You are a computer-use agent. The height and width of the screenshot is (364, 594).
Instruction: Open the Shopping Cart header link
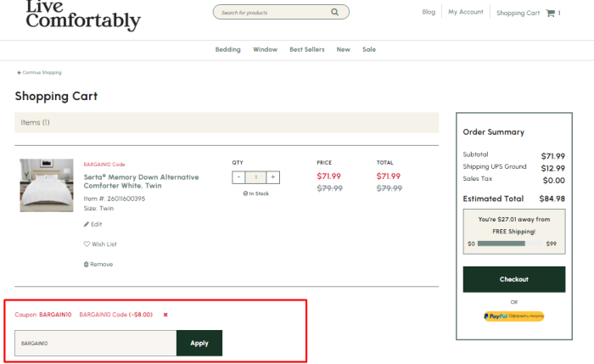pos(518,14)
